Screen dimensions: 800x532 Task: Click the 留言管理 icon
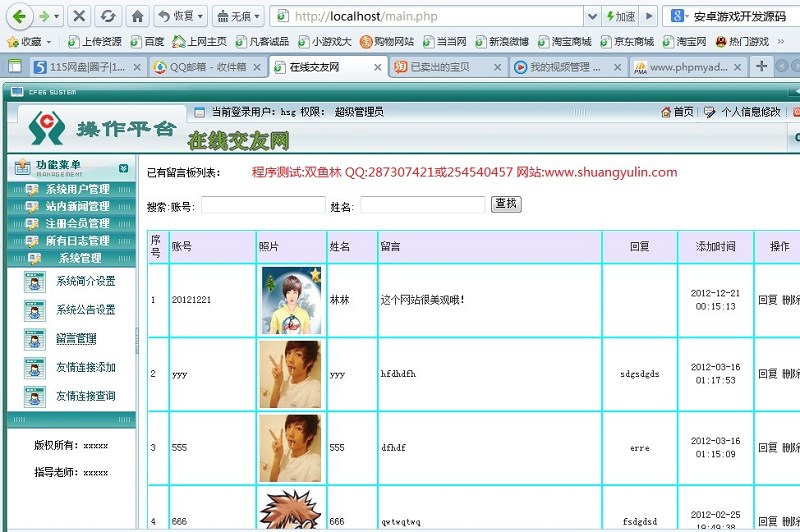35,339
